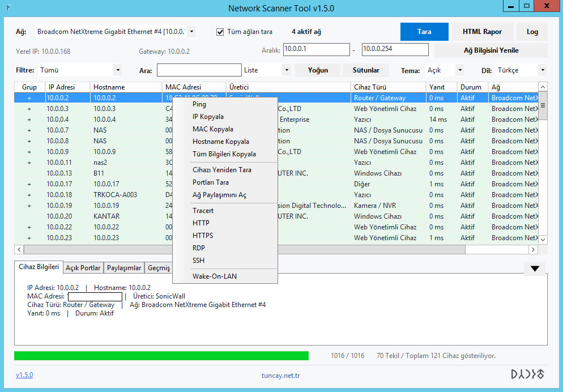Focus range start field 10.0.0.1
The width and height of the screenshot is (563, 392).
tap(316, 49)
